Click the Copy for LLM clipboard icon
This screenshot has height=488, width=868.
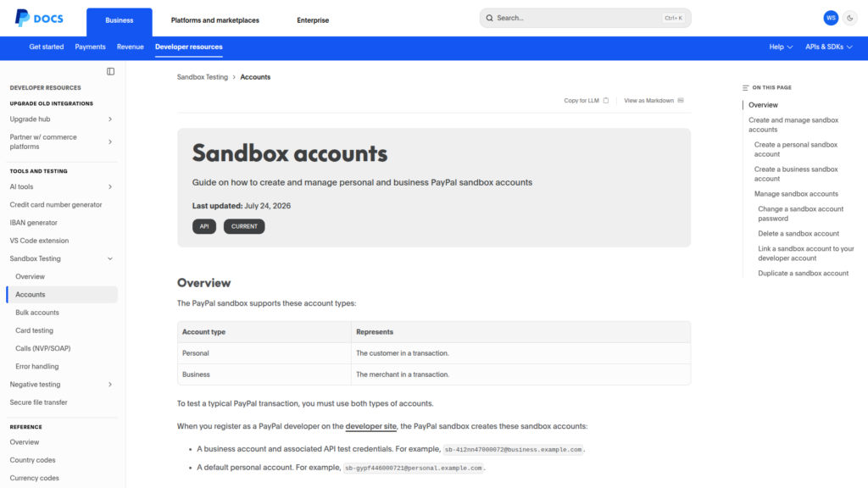coord(606,101)
